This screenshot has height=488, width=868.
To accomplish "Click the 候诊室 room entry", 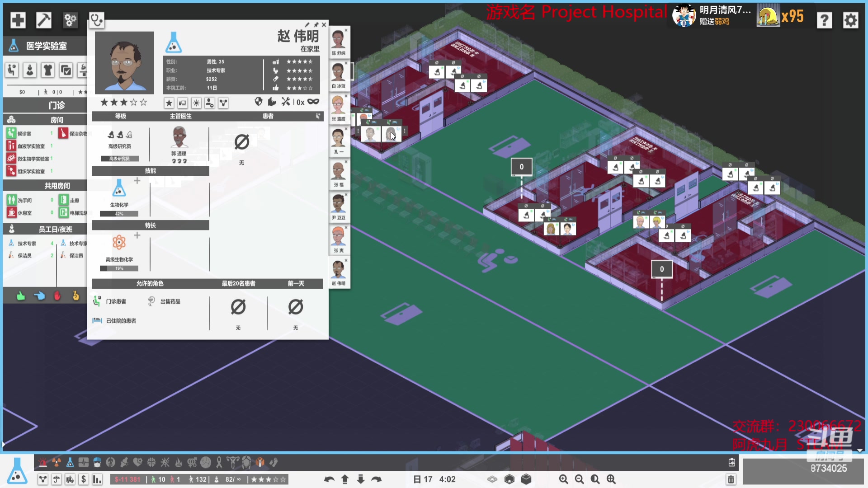I will pos(29,133).
